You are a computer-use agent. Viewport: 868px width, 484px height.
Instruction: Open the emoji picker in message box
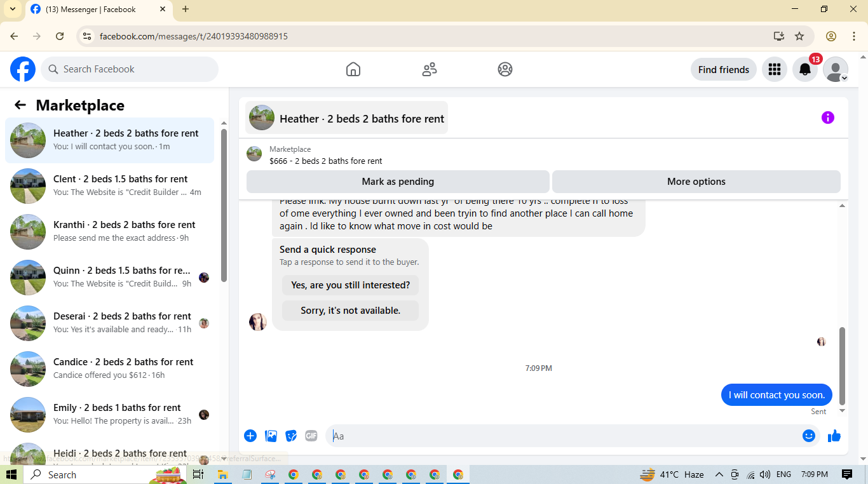coord(808,436)
